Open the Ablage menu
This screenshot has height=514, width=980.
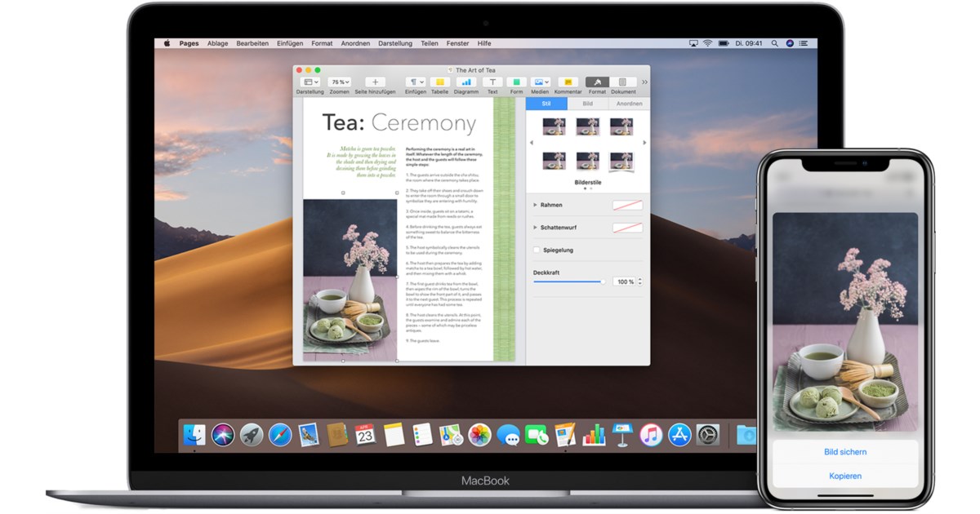tap(217, 43)
